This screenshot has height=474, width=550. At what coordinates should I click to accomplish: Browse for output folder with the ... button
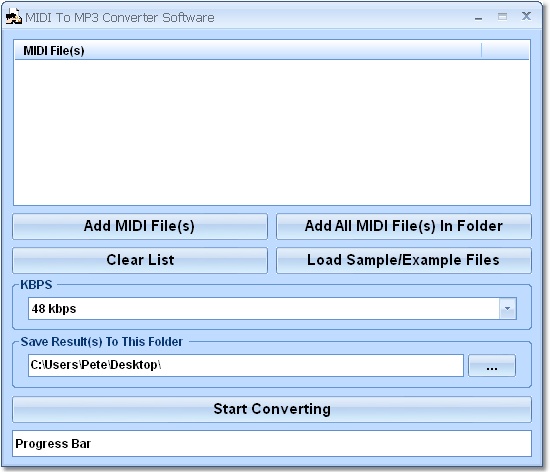492,366
